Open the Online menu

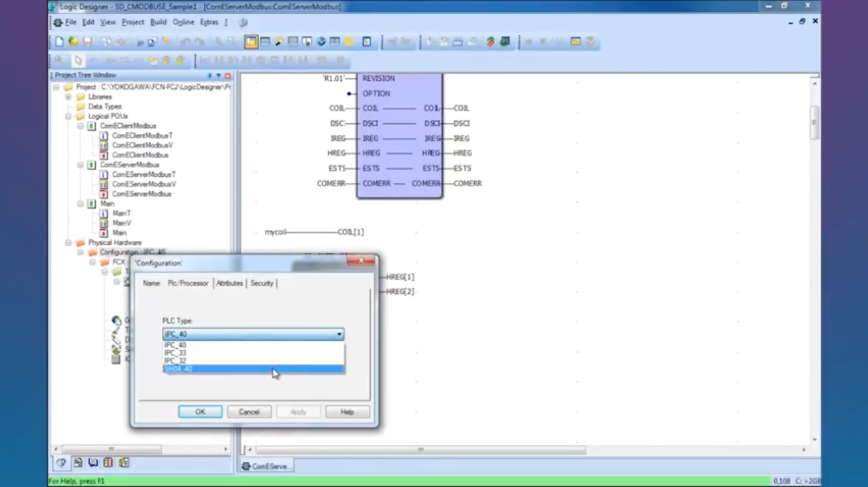tap(183, 22)
